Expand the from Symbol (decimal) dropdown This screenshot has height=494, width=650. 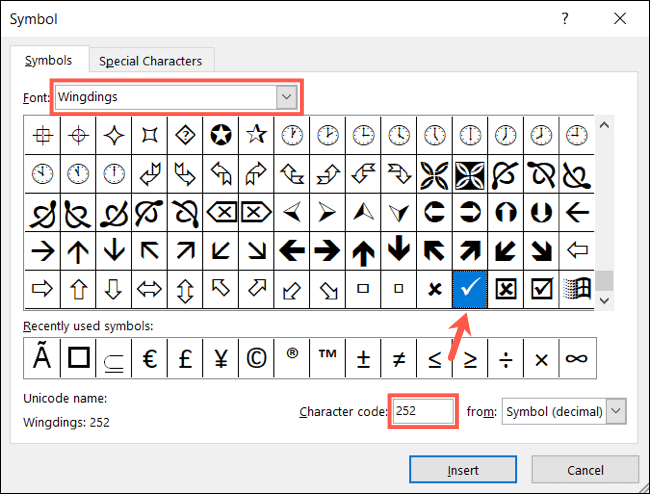pos(616,411)
